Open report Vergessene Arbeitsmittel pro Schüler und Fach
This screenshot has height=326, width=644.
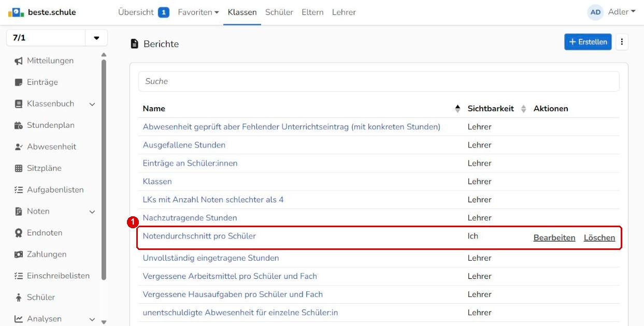(230, 276)
